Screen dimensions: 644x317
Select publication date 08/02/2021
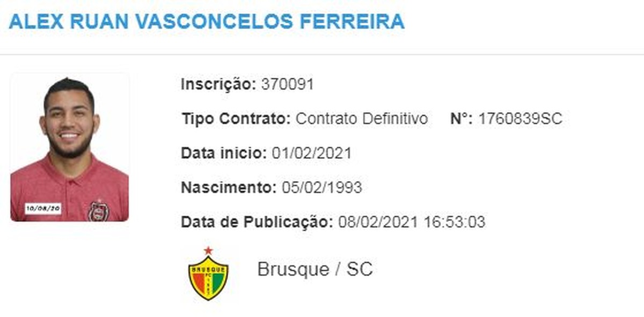[378, 222]
